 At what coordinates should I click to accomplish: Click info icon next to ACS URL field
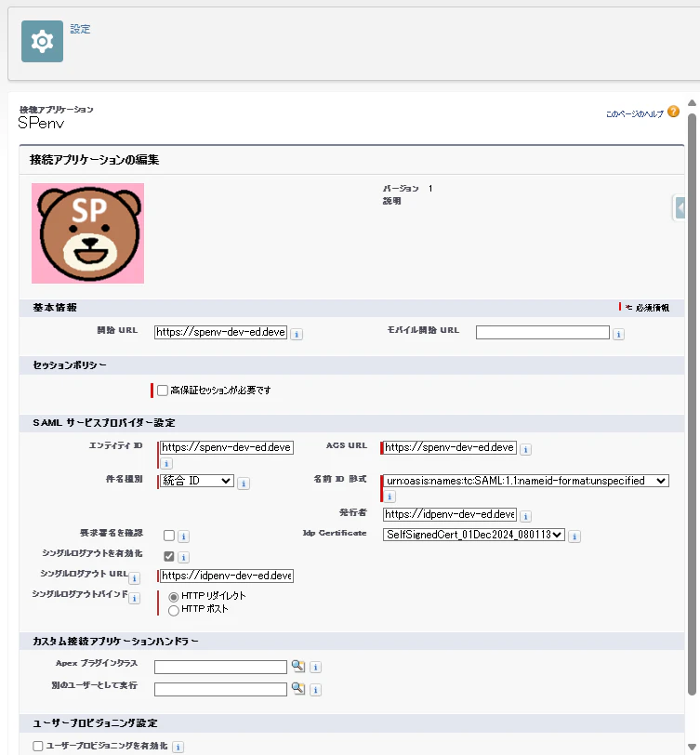point(526,449)
